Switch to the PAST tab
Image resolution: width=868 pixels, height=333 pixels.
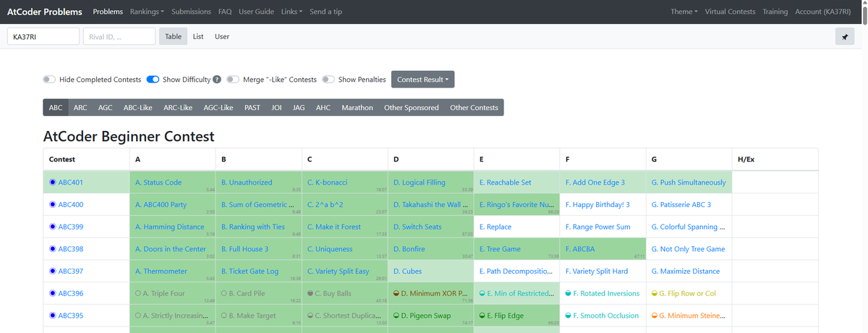pyautogui.click(x=252, y=107)
